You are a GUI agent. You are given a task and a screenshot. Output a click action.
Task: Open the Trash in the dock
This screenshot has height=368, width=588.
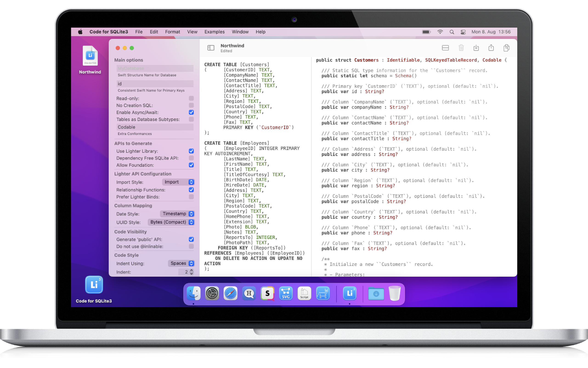[394, 293]
